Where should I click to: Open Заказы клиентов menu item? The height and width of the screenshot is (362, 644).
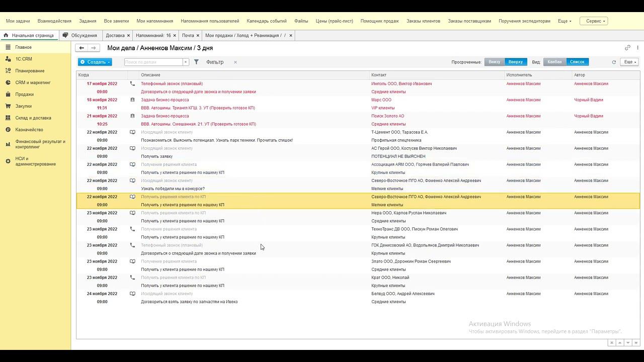423,21
